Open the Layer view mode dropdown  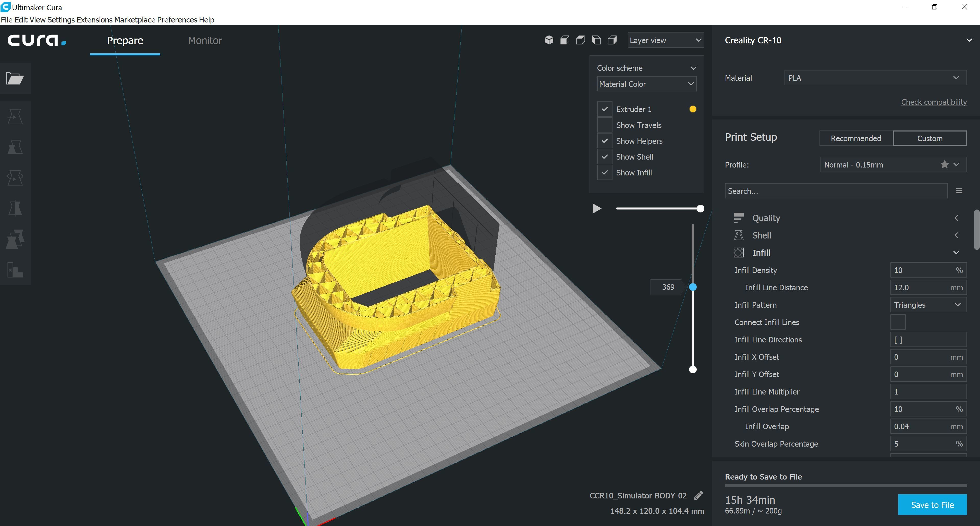(665, 40)
